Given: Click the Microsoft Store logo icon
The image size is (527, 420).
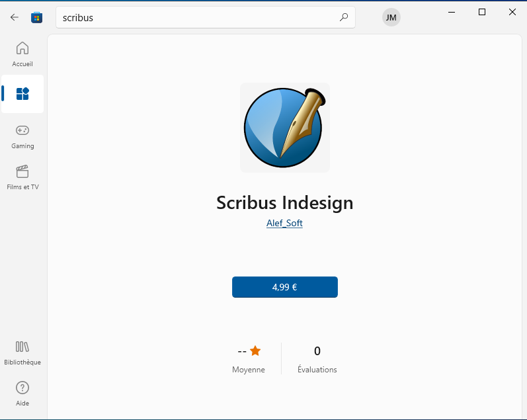Looking at the screenshot, I should (x=37, y=17).
